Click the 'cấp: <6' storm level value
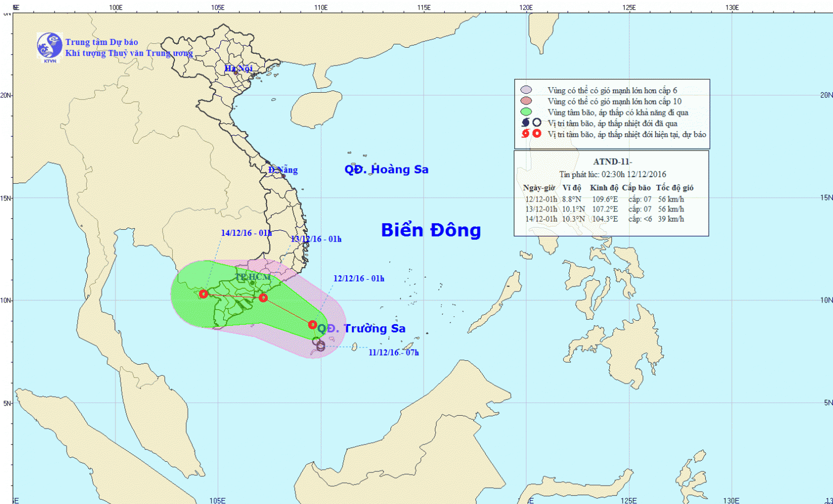833x504 pixels. click(x=640, y=219)
